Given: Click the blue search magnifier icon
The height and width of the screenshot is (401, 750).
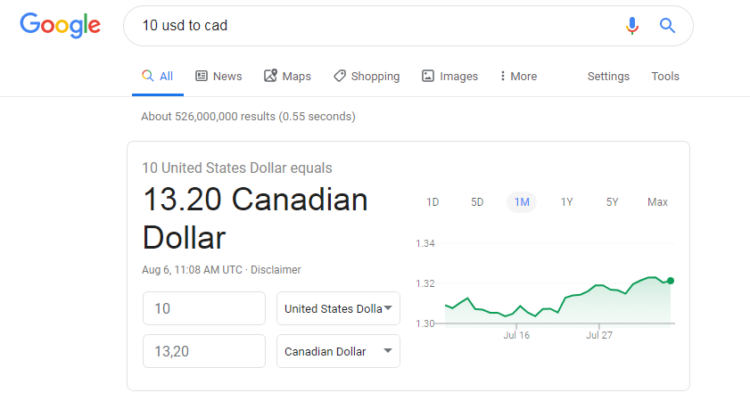Looking at the screenshot, I should (x=668, y=26).
